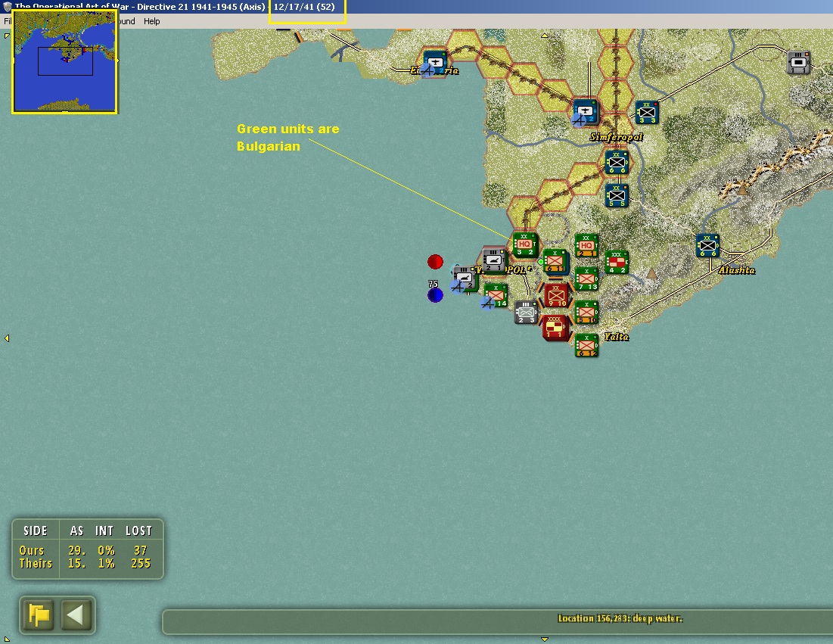Click the LOST column header

(x=138, y=530)
